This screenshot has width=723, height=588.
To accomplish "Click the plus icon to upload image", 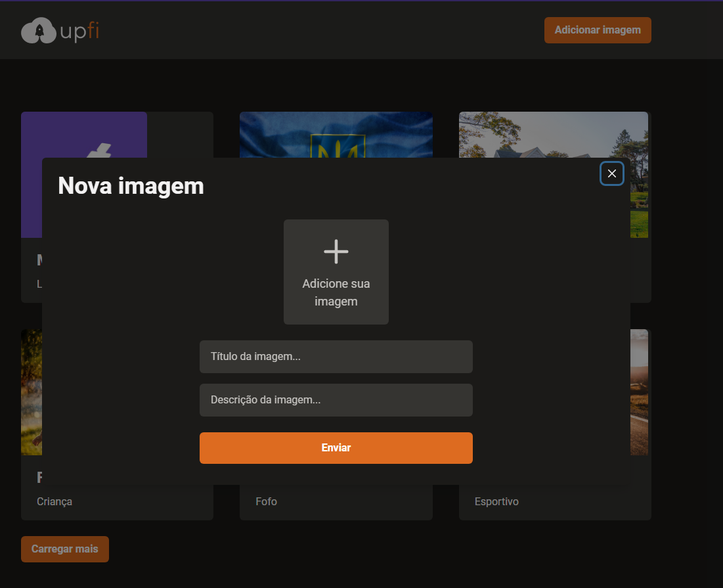I will (x=336, y=252).
